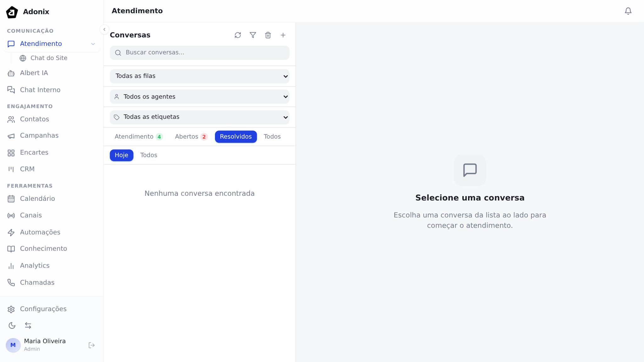This screenshot has width=644, height=362.
Task: Toggle dark mode moon icon
Action: 12,326
